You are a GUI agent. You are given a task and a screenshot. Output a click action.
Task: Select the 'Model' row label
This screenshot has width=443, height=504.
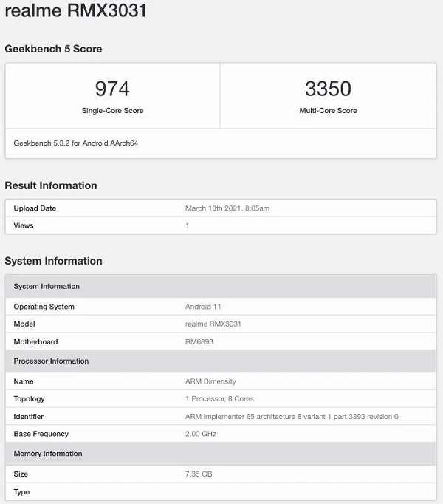[x=24, y=324]
